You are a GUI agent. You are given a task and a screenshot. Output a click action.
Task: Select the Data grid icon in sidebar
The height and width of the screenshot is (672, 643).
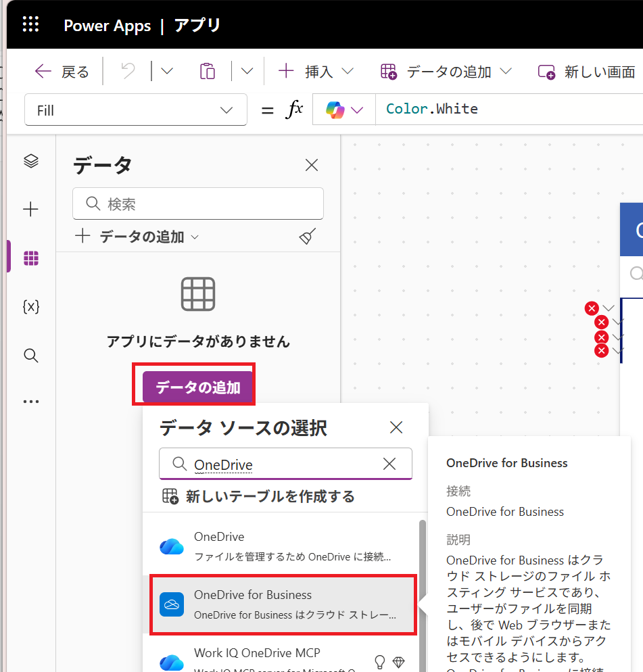[31, 258]
